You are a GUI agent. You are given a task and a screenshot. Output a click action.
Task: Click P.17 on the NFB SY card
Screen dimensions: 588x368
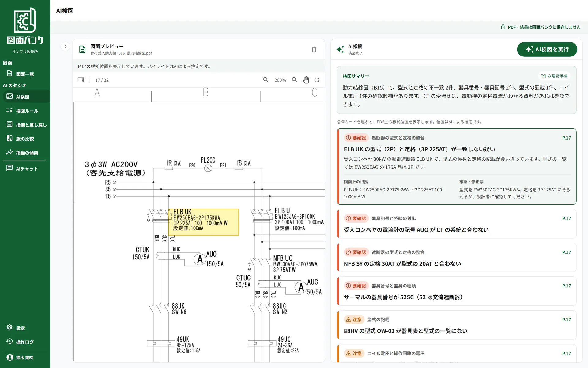(x=566, y=252)
